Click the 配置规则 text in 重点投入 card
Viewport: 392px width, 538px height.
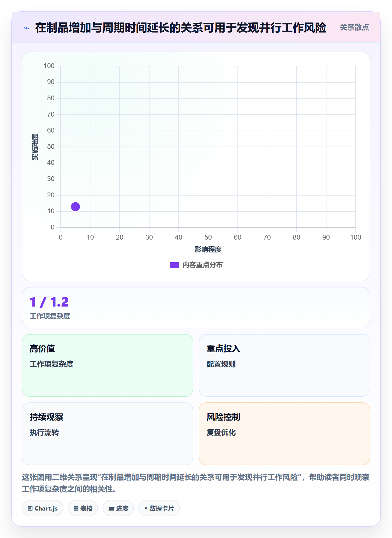(x=221, y=364)
